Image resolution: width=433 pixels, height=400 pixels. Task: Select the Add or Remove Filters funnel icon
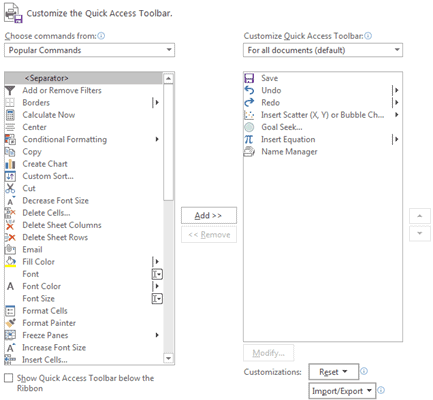tap(10, 90)
